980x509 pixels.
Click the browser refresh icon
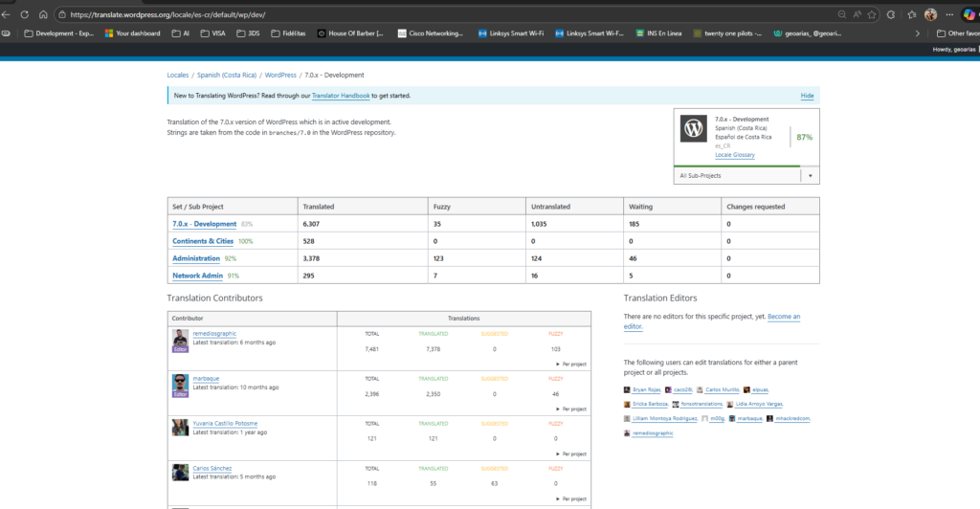click(25, 14)
